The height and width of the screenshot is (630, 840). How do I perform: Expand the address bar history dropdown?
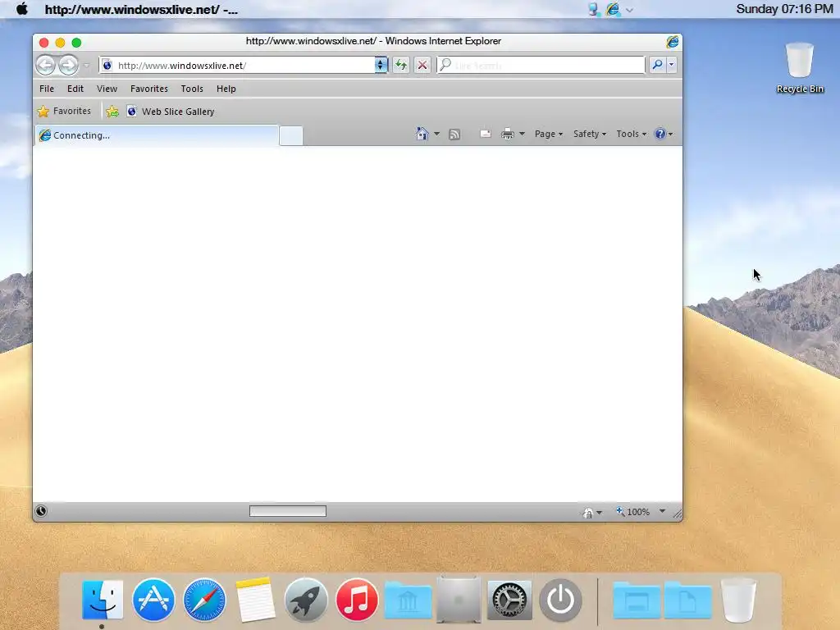pos(381,66)
